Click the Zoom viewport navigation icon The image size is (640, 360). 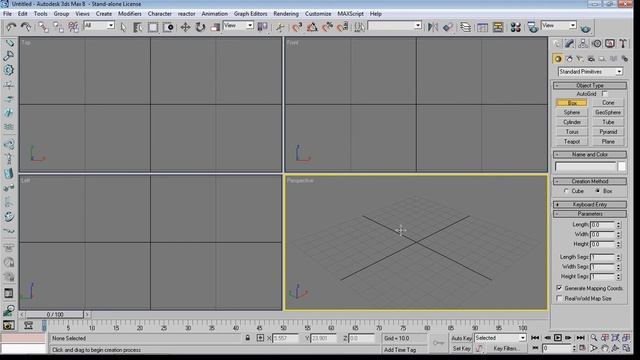click(594, 338)
